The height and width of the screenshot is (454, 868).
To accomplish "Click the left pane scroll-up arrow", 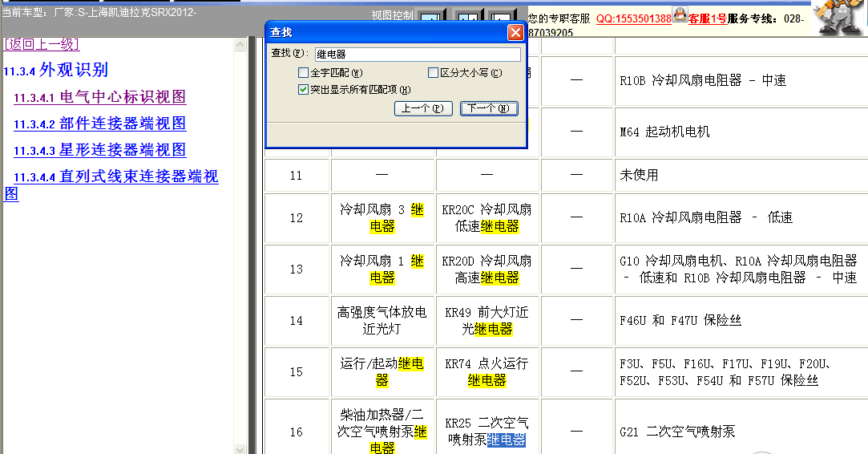I will [240, 45].
